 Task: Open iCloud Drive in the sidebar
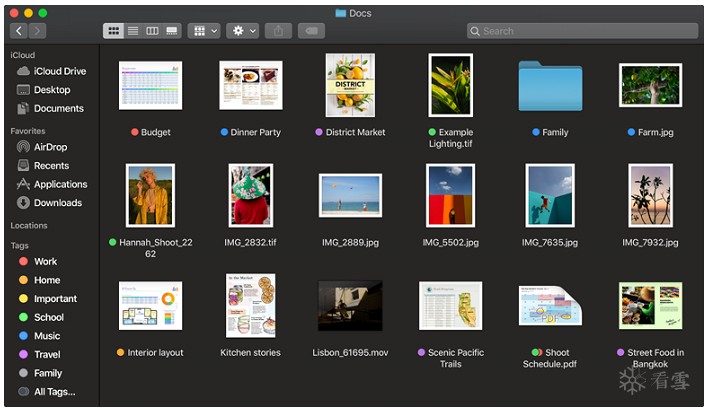[x=51, y=71]
